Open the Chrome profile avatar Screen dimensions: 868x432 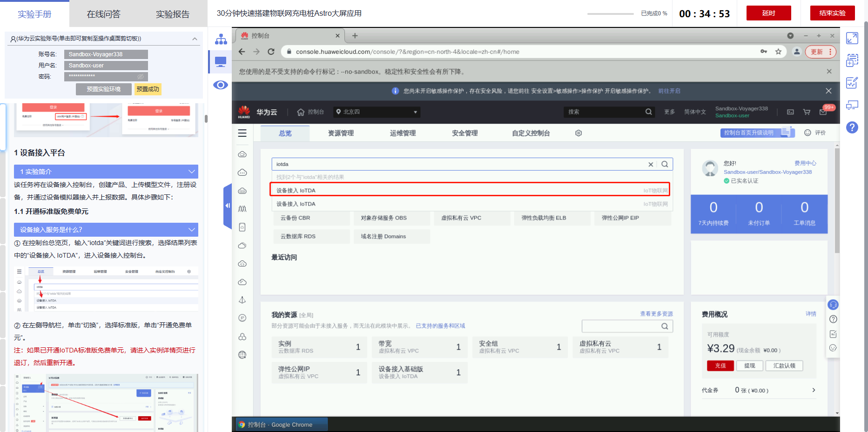coord(797,52)
